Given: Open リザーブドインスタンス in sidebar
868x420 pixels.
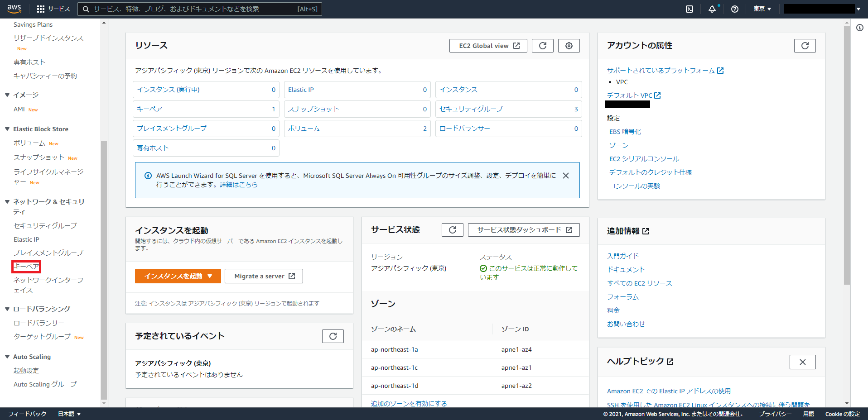Looking at the screenshot, I should click(48, 38).
